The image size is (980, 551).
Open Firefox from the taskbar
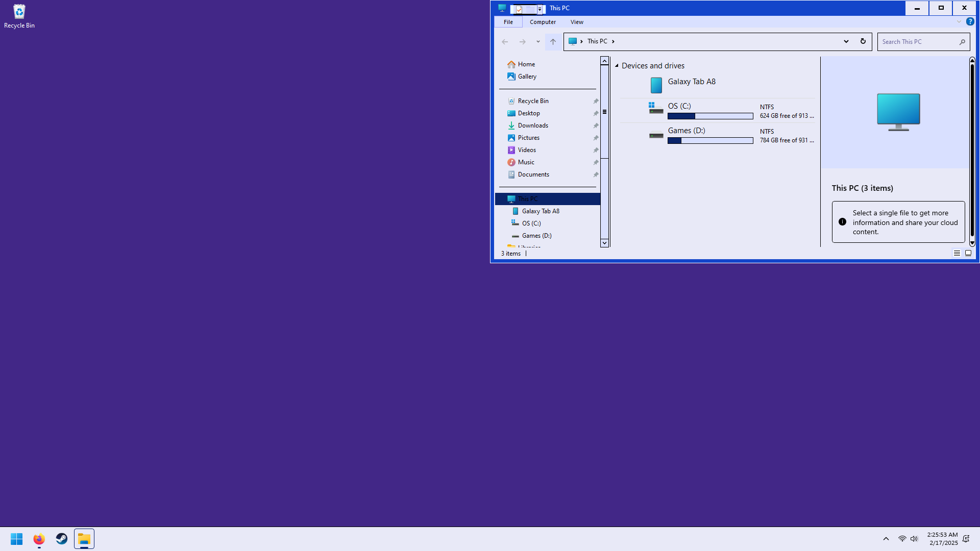click(39, 539)
